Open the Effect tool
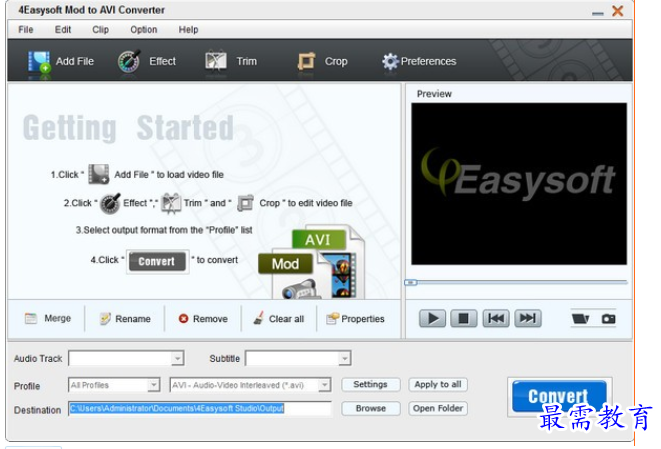 (x=146, y=62)
